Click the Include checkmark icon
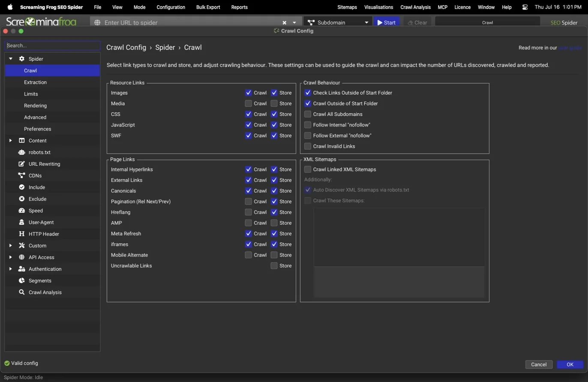The image size is (588, 382). click(x=21, y=187)
